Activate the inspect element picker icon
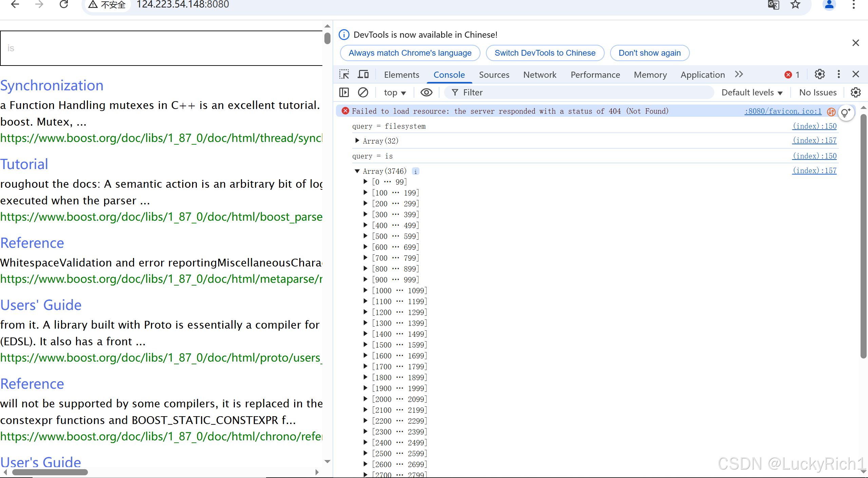The image size is (868, 478). (344, 74)
